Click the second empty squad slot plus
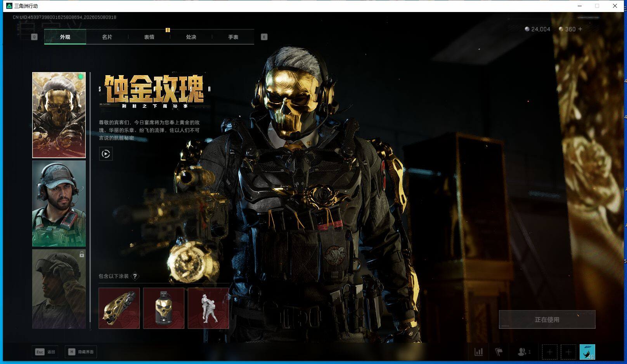Image resolution: width=627 pixels, height=364 pixels. click(x=568, y=352)
